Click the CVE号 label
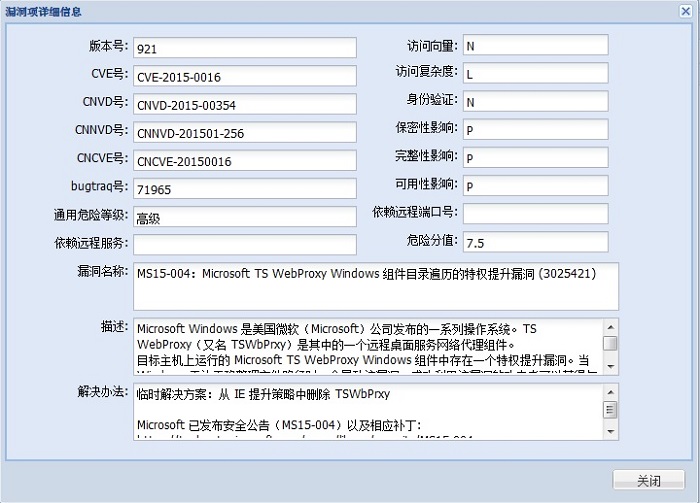Image resolution: width=700 pixels, height=503 pixels. tap(110, 74)
